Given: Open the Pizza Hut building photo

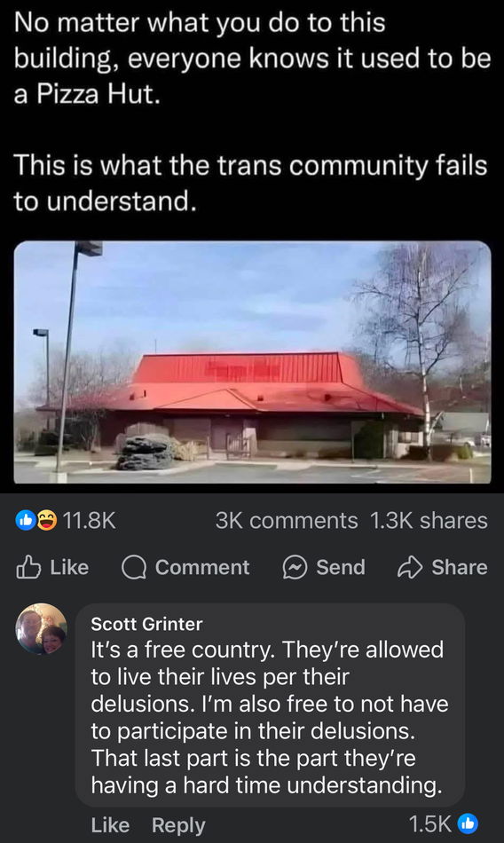Looking at the screenshot, I should (252, 362).
